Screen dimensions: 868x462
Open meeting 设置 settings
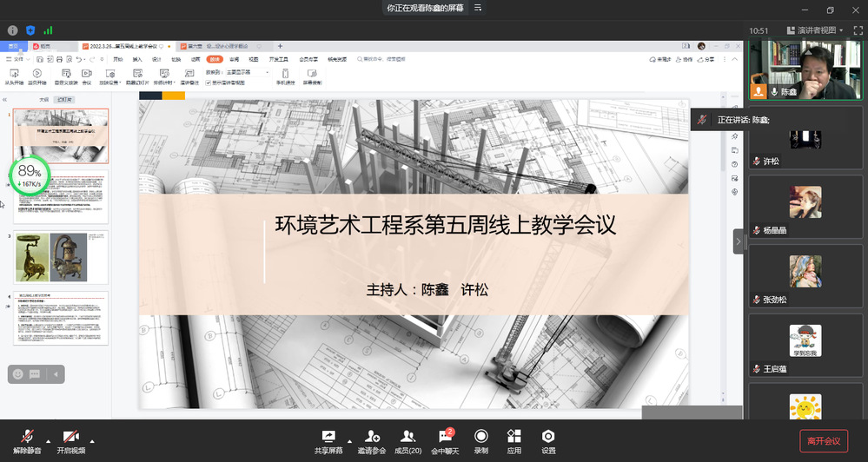point(548,441)
